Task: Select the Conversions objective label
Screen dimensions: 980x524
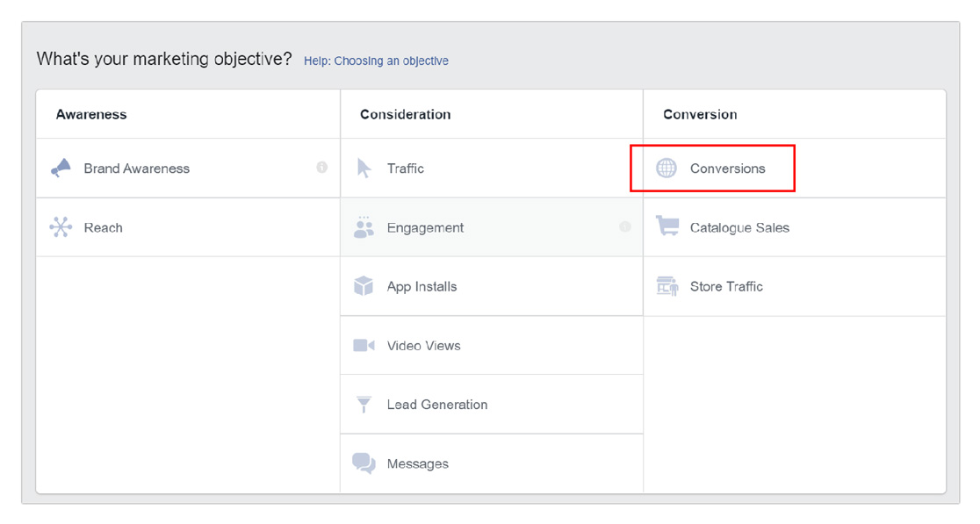Action: (727, 168)
